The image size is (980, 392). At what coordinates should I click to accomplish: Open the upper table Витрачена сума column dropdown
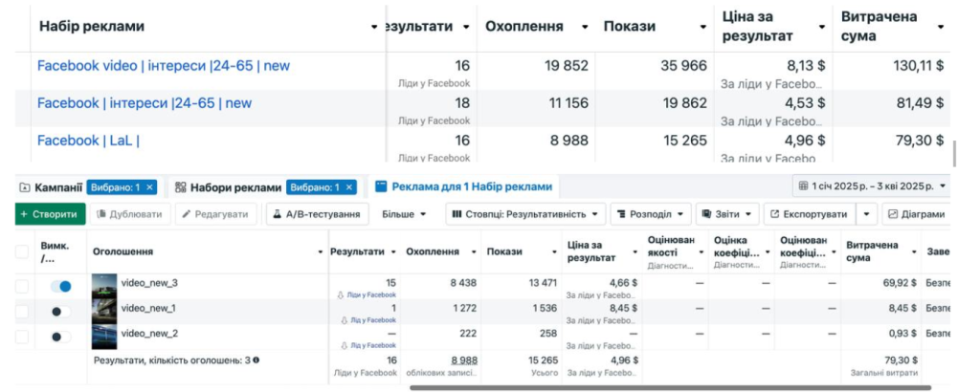(940, 27)
